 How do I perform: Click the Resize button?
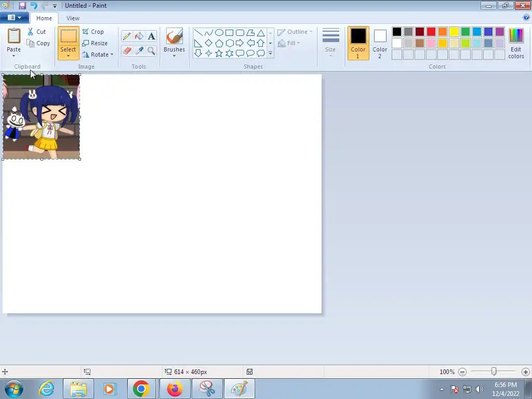(95, 43)
